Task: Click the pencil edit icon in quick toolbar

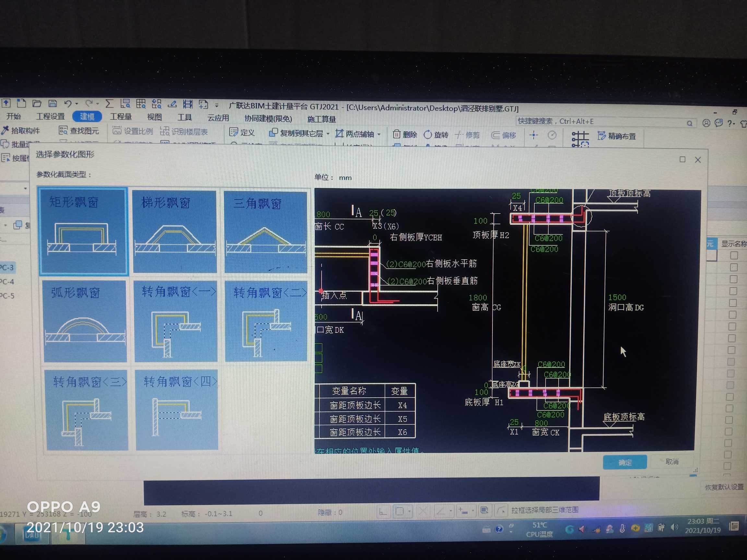Action: point(172,104)
